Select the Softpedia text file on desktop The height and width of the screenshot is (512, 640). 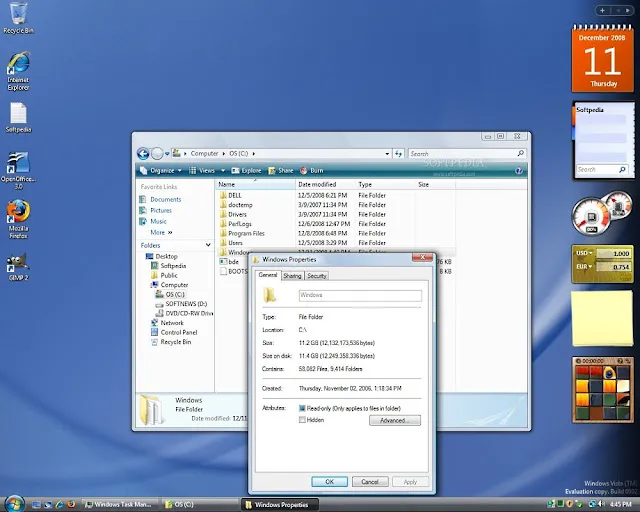pyautogui.click(x=18, y=118)
